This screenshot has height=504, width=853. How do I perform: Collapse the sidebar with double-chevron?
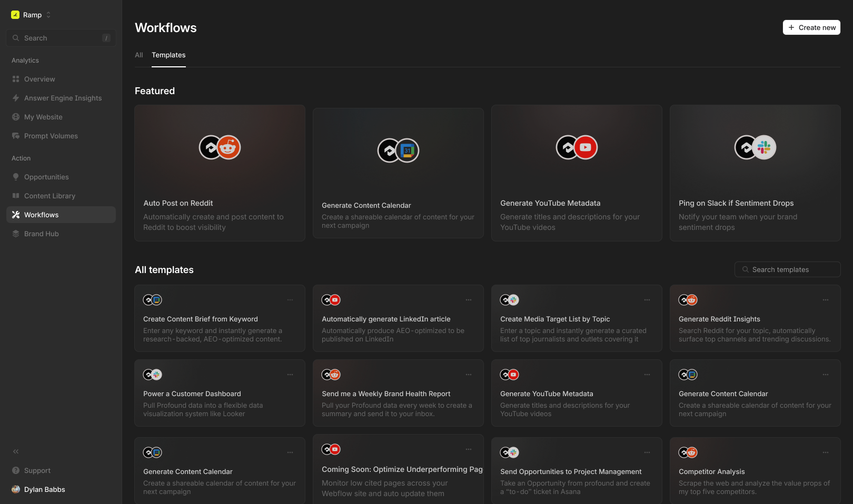pos(16,451)
